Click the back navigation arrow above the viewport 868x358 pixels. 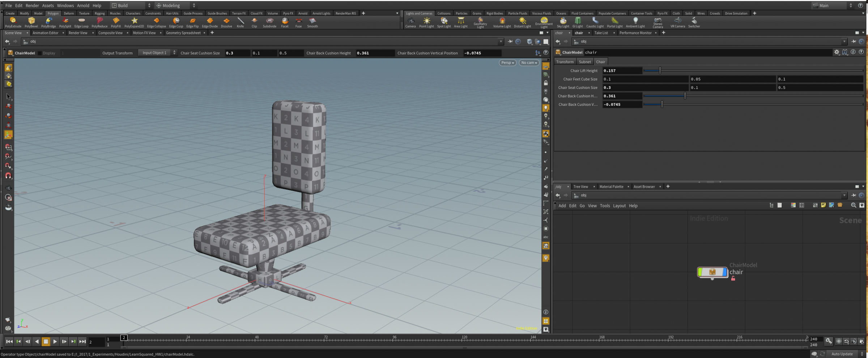7,41
